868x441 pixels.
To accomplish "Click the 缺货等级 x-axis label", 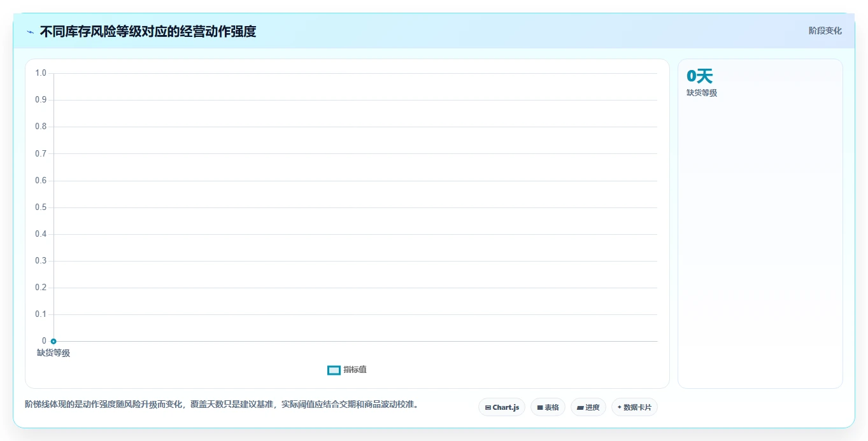I will 53,353.
